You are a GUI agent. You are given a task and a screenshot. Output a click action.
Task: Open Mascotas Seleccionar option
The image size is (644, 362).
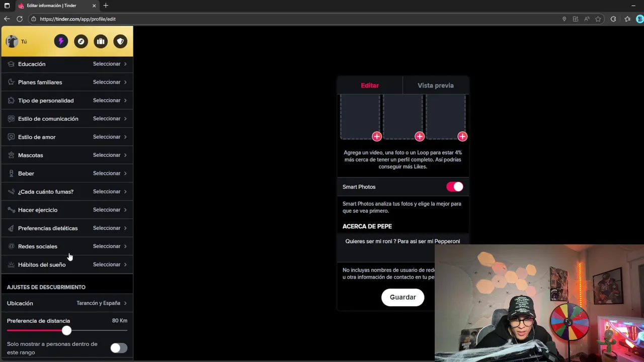tap(110, 155)
